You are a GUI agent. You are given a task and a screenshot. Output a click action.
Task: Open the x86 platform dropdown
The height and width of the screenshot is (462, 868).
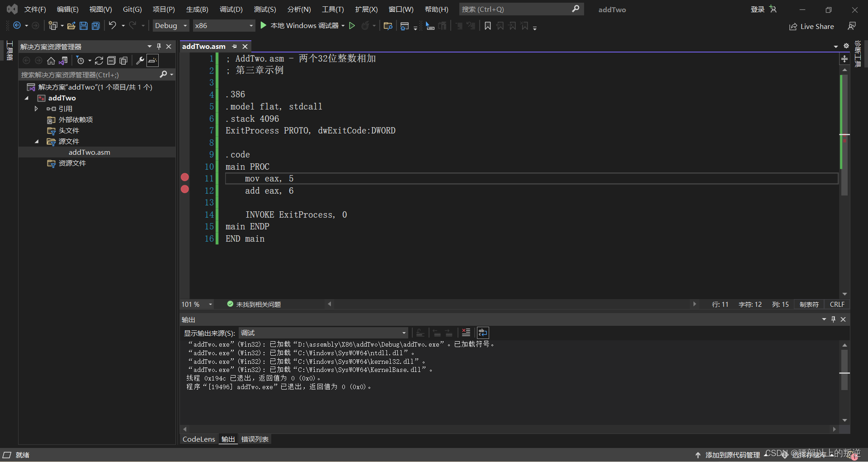(x=224, y=26)
